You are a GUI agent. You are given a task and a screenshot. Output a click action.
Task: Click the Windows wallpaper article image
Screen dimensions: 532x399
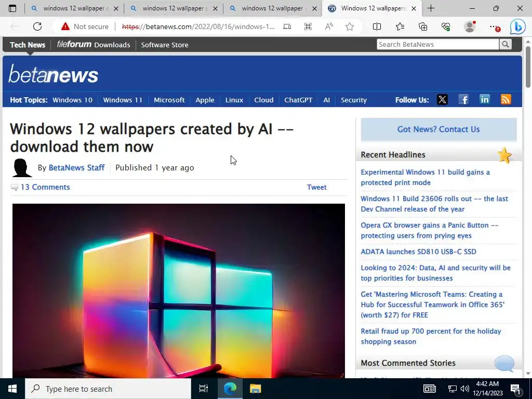coord(179,291)
